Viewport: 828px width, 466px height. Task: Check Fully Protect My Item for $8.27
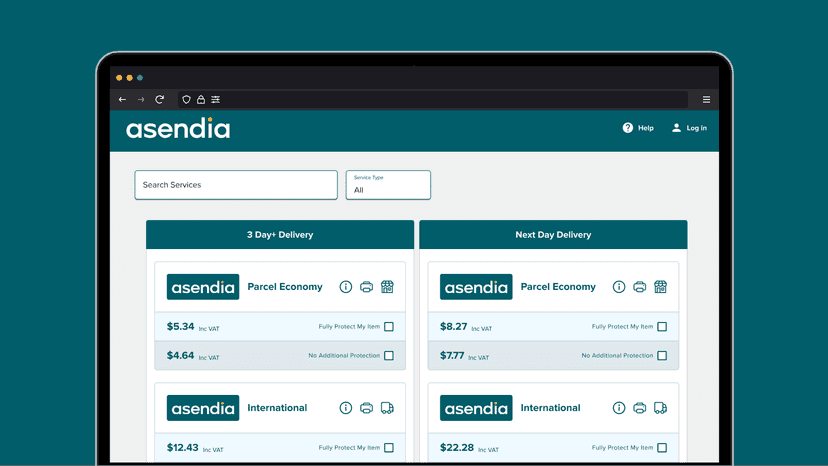tap(662, 327)
